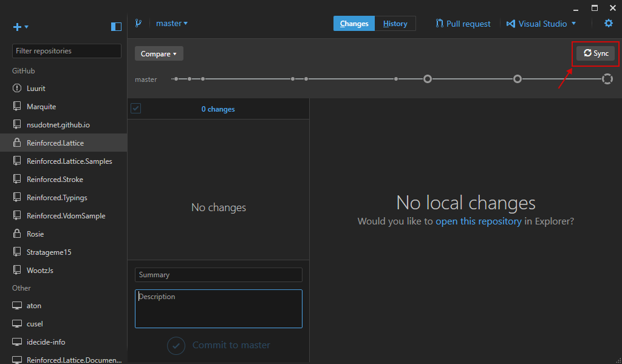Select the last dashed-ring commit marker on the timeline
The image size is (622, 364).
(607, 79)
